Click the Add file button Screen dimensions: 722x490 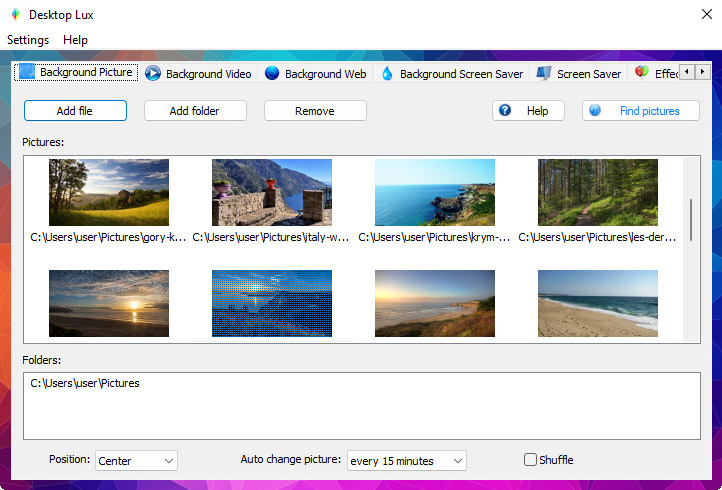76,111
